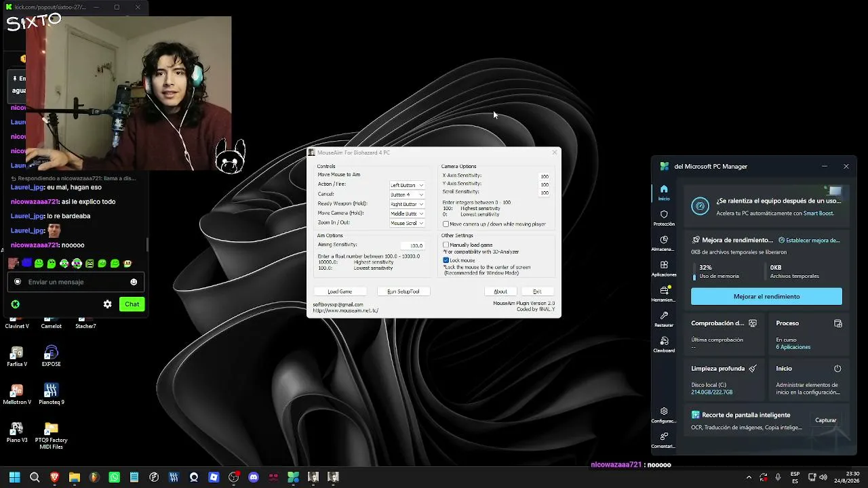Open the emoji picker in chat
Image resolution: width=868 pixels, height=488 pixels.
point(134,282)
